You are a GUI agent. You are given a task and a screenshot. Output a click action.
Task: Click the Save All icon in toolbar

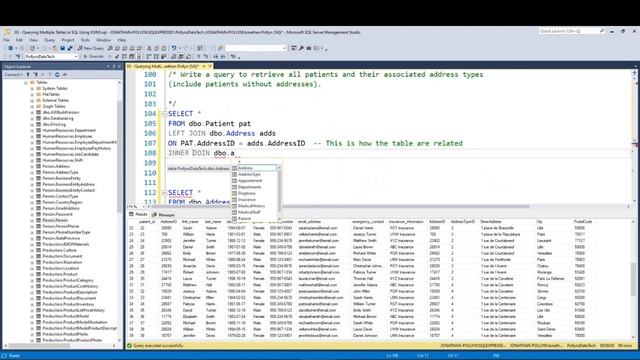click(70, 48)
